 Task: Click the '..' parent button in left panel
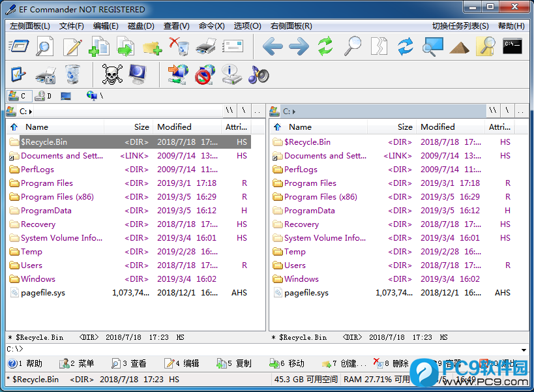pyautogui.click(x=258, y=111)
